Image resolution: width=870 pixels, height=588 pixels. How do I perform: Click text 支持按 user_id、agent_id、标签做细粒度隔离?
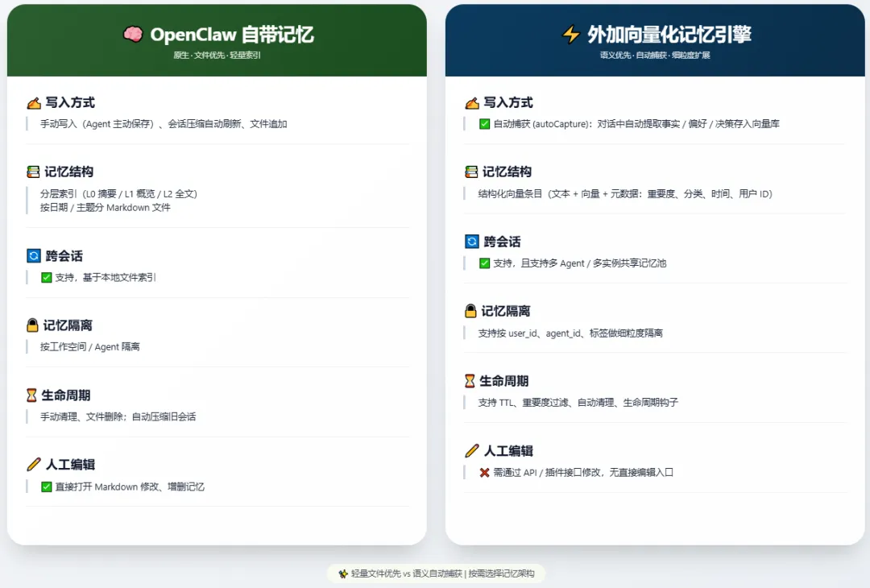pyautogui.click(x=570, y=333)
